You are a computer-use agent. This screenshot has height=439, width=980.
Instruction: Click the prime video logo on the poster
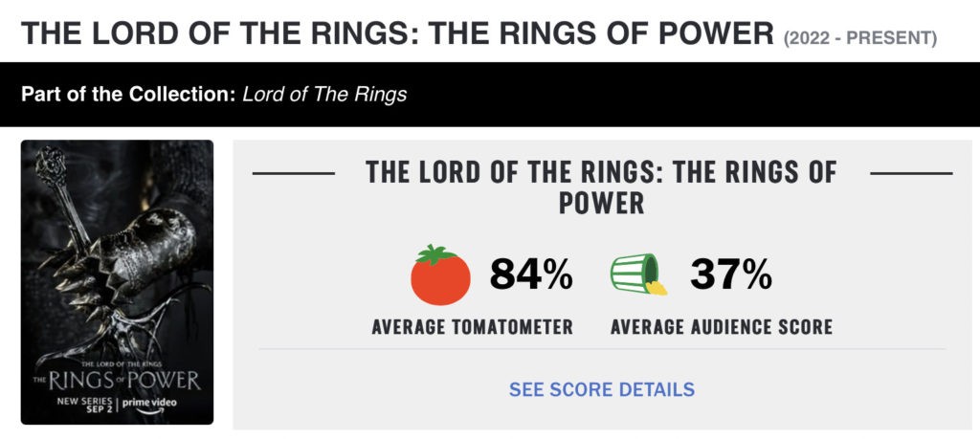(162, 403)
